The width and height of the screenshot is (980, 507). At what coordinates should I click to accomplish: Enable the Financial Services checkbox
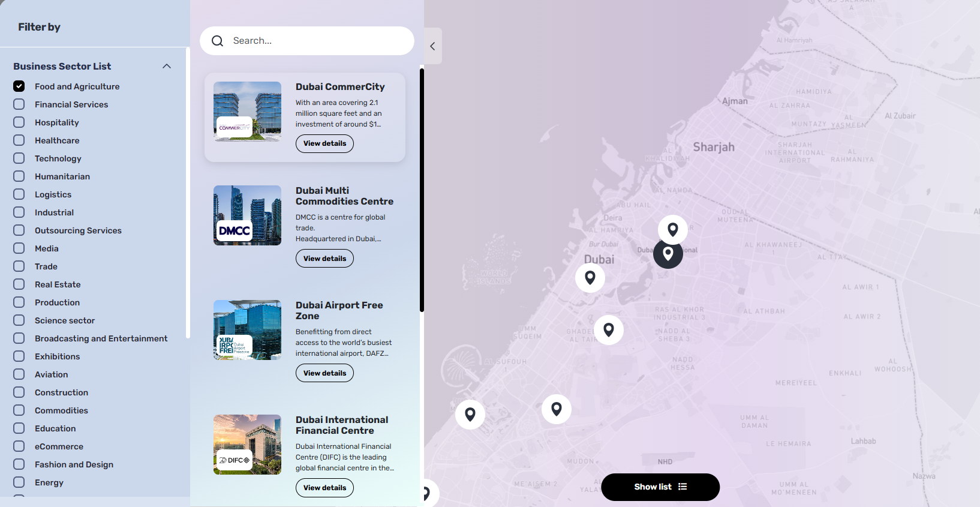tap(19, 104)
